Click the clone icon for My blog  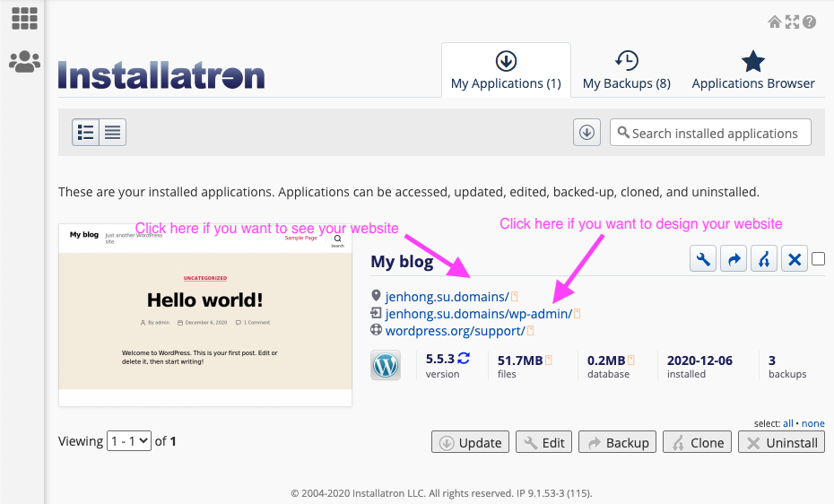[x=764, y=259]
